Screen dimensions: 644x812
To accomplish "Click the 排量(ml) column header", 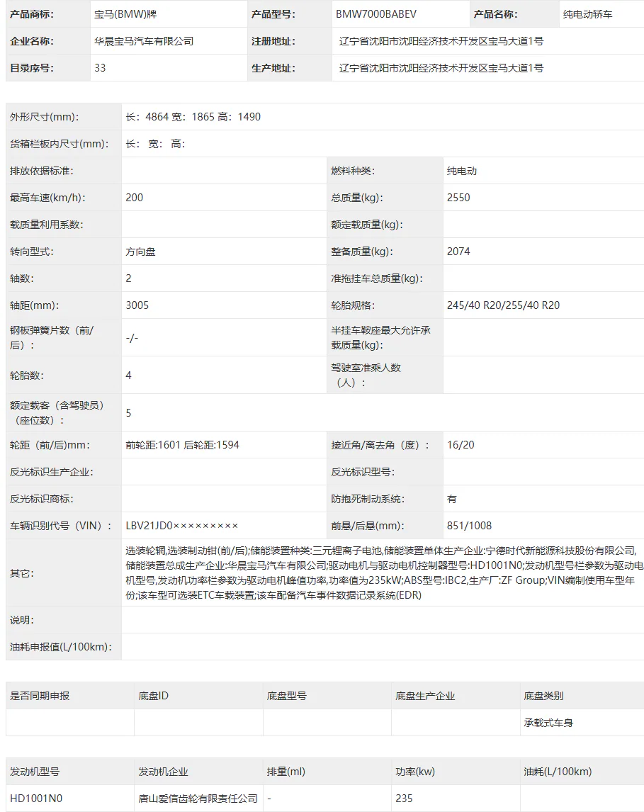I will (x=286, y=771).
